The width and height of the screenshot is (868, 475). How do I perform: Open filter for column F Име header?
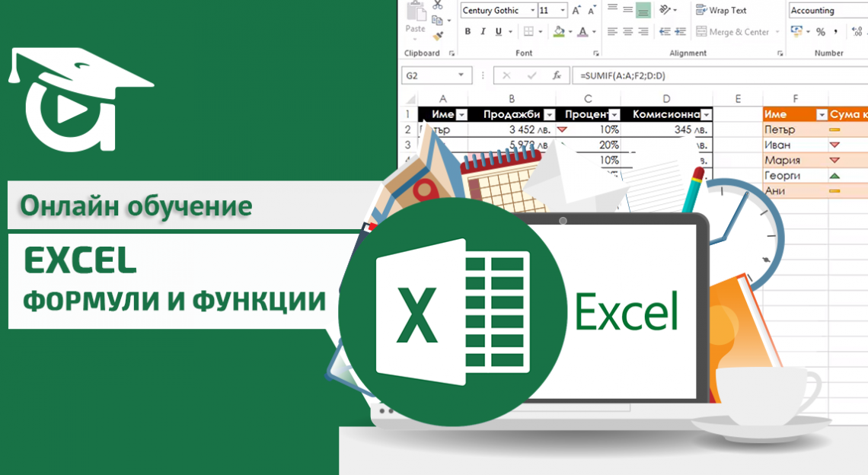(x=822, y=115)
